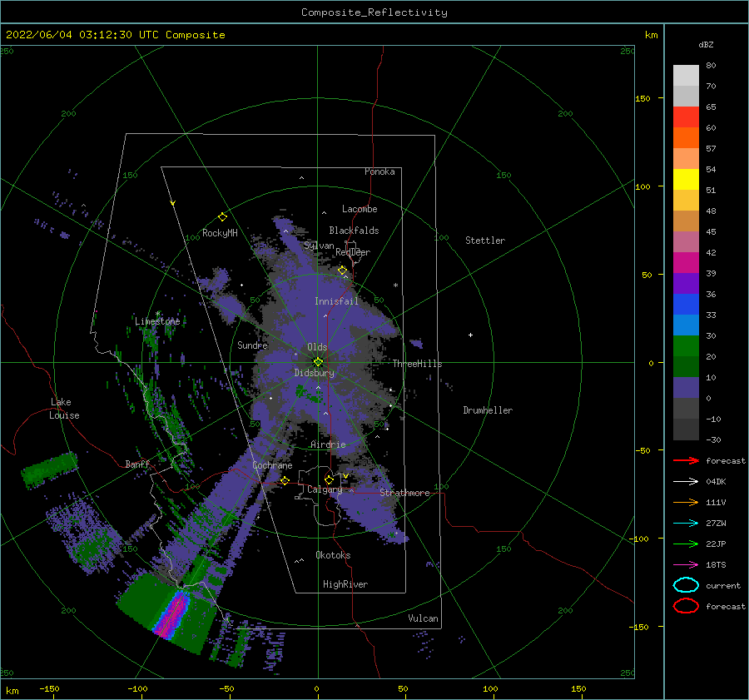
Task: Select the 80 dBZ color swatch
Action: (x=686, y=75)
